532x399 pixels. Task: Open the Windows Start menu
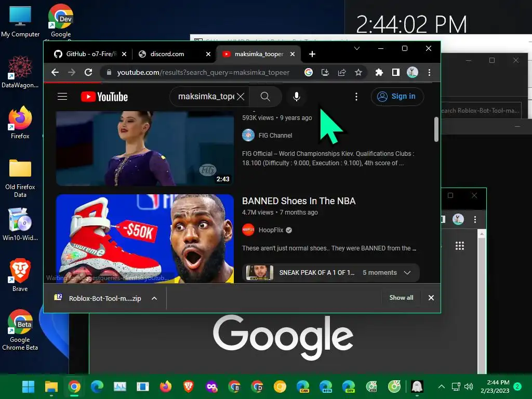tap(28, 387)
